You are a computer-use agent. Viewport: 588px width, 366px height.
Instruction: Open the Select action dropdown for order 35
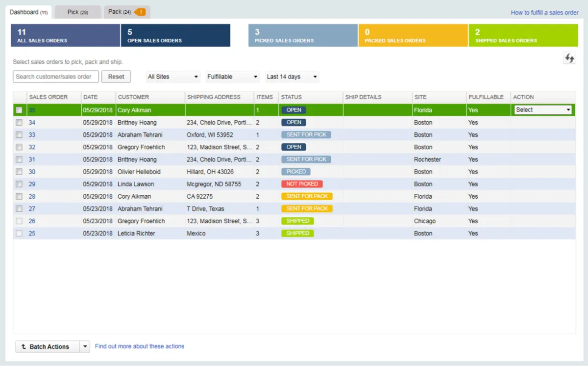tap(543, 110)
